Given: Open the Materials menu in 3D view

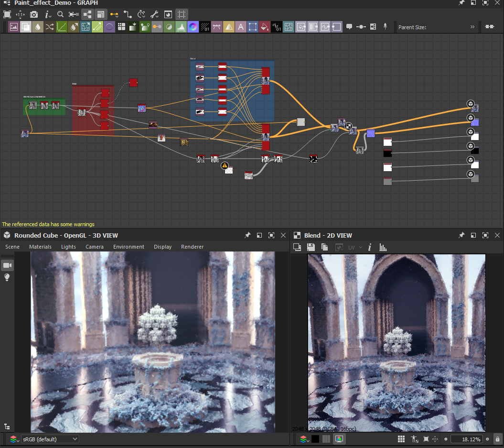Looking at the screenshot, I should (40, 247).
